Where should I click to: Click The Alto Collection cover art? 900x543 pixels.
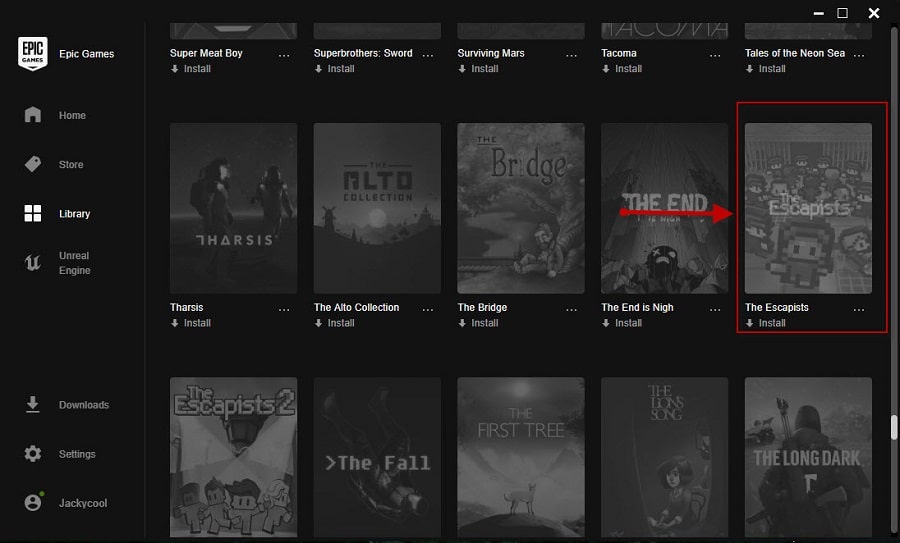tap(377, 208)
